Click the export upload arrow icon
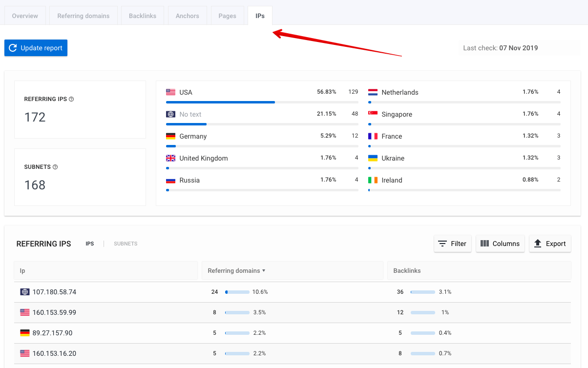Screen dimensions: 588x368 [538, 244]
